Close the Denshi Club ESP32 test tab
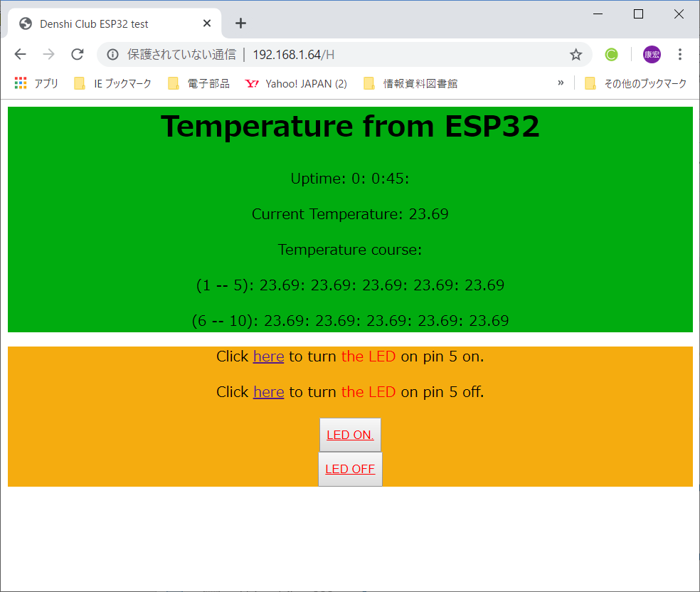The image size is (700, 592). tap(207, 23)
